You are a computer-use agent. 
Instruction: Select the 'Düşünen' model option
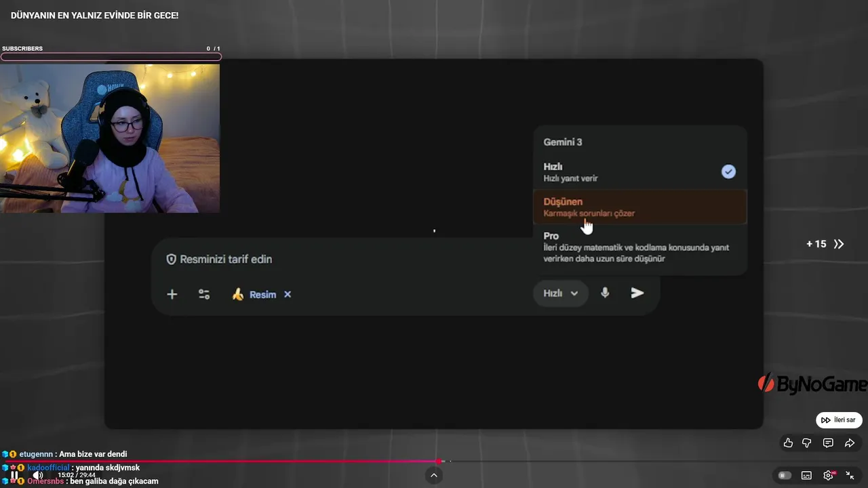pos(639,207)
